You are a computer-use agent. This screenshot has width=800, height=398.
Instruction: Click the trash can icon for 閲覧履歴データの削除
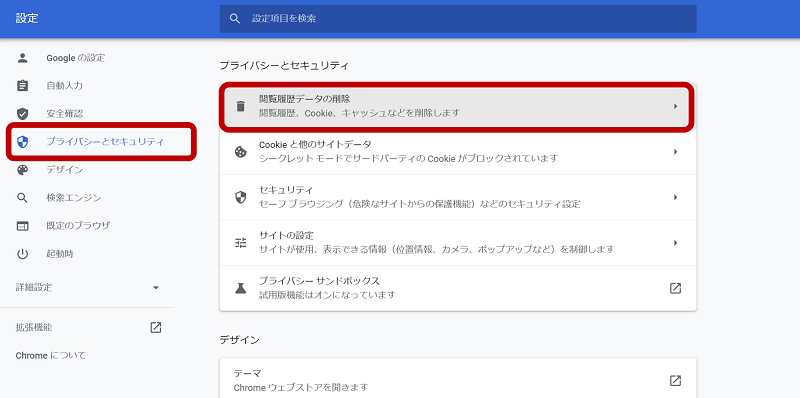click(x=240, y=106)
